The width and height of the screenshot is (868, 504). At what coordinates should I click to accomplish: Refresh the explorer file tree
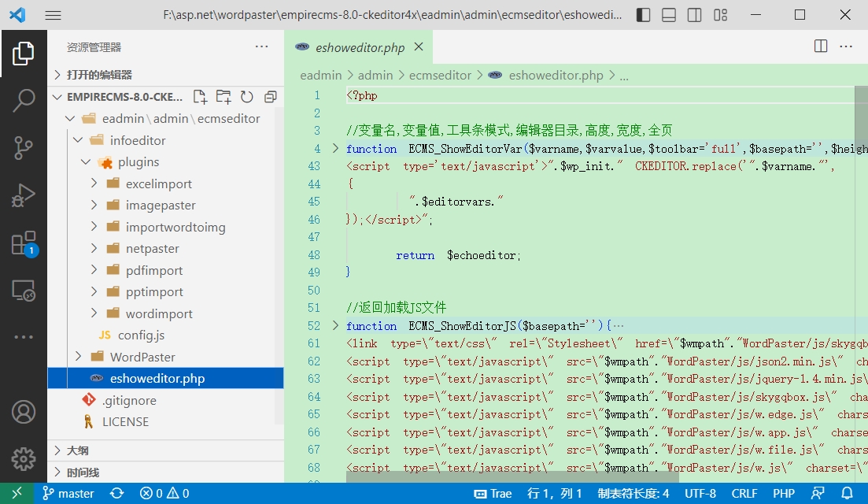tap(246, 97)
